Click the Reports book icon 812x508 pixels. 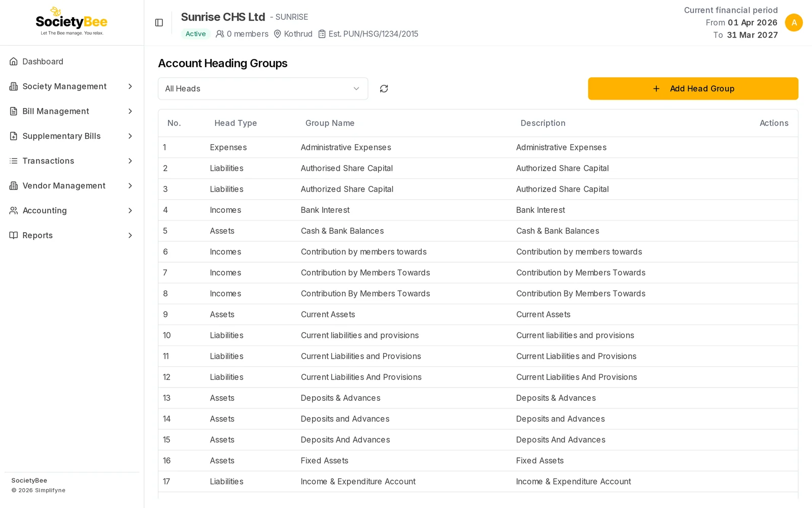(x=14, y=235)
